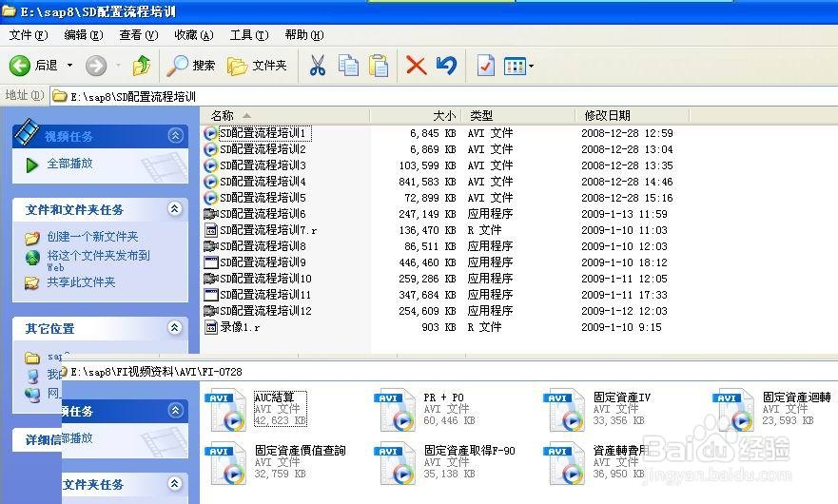Click the new folder icon beside 创建一个新文件夹

point(32,238)
